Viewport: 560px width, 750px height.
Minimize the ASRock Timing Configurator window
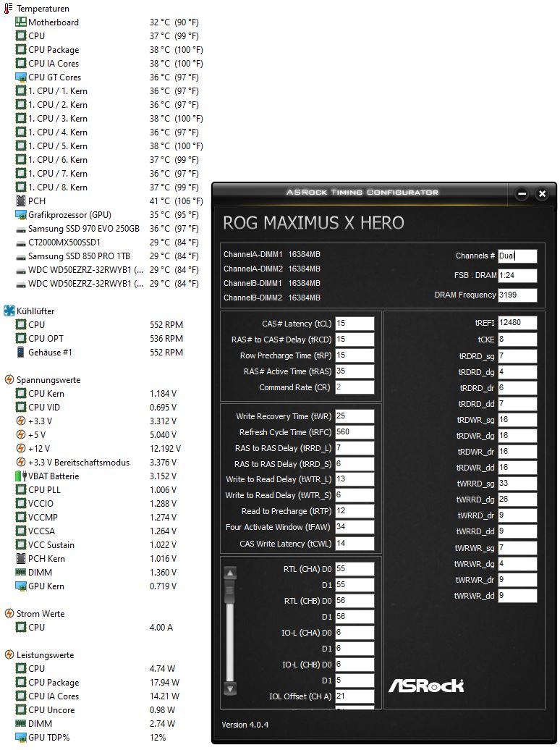pos(522,194)
